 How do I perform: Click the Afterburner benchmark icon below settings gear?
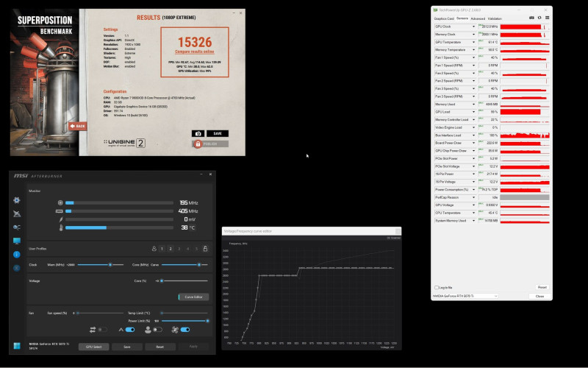pos(16,213)
